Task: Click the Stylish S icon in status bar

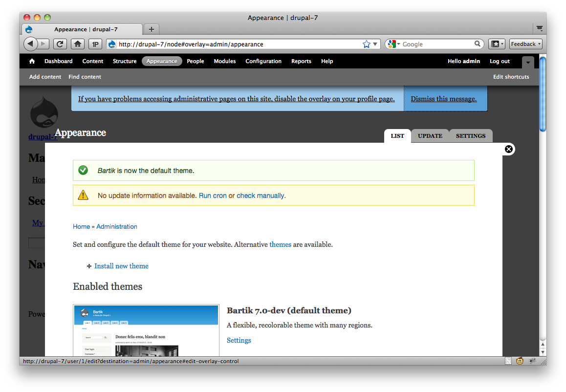Action: pyautogui.click(x=508, y=361)
